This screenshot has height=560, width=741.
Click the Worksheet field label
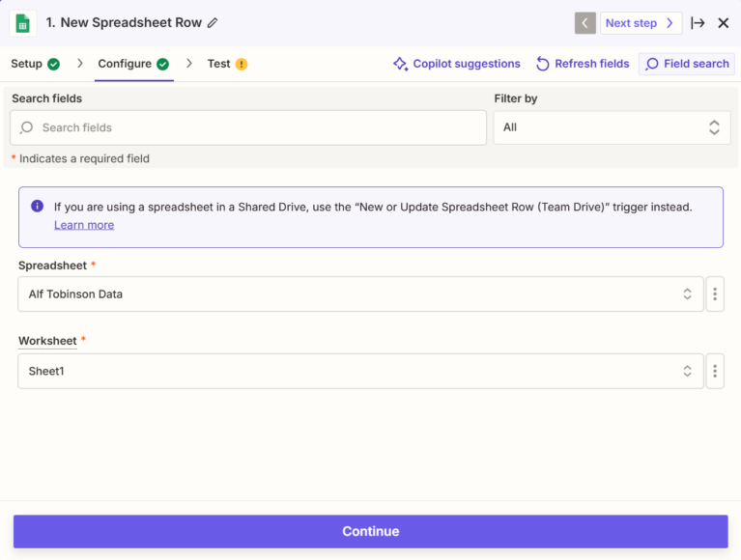coord(47,341)
